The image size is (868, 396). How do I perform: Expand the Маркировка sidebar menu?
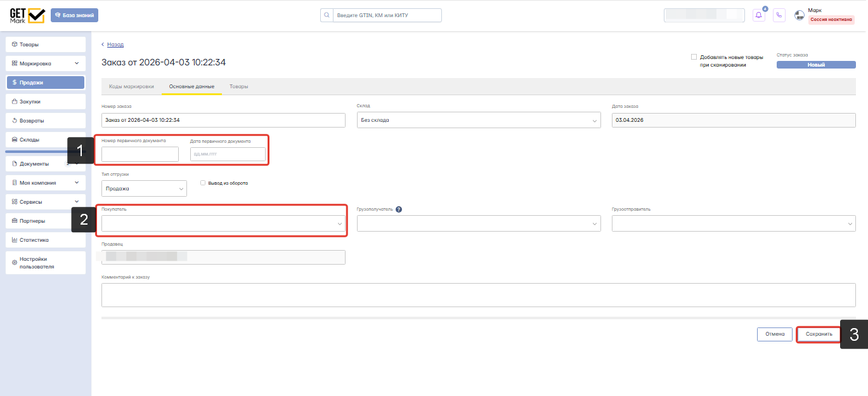click(x=46, y=63)
